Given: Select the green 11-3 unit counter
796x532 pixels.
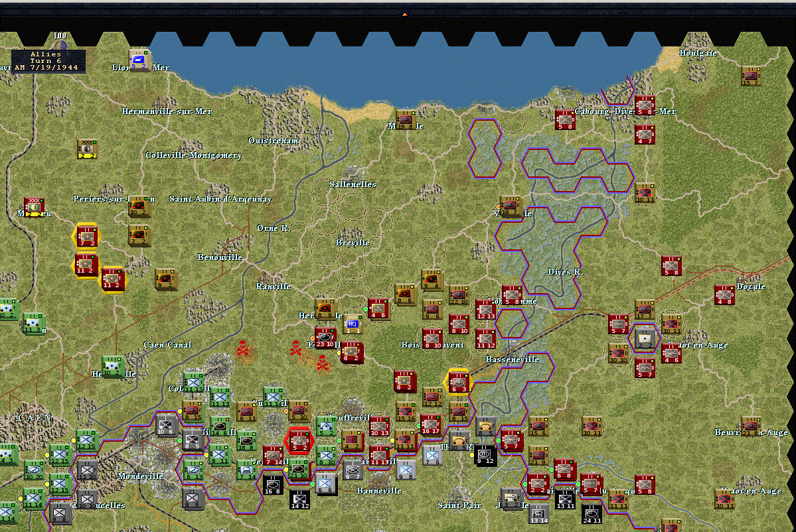Looking at the screenshot, I should [x=34, y=324].
